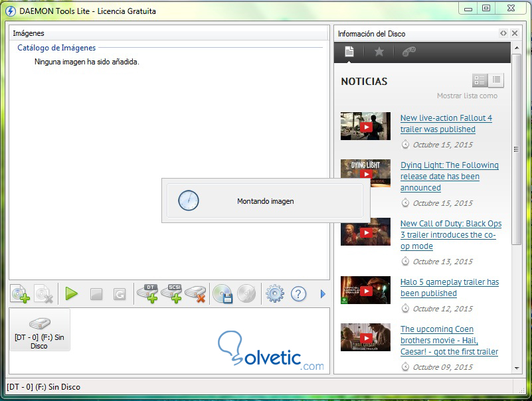Open the New Call of Duty: Black Ops 3 link
The width and height of the screenshot is (532, 401).
pos(451,235)
